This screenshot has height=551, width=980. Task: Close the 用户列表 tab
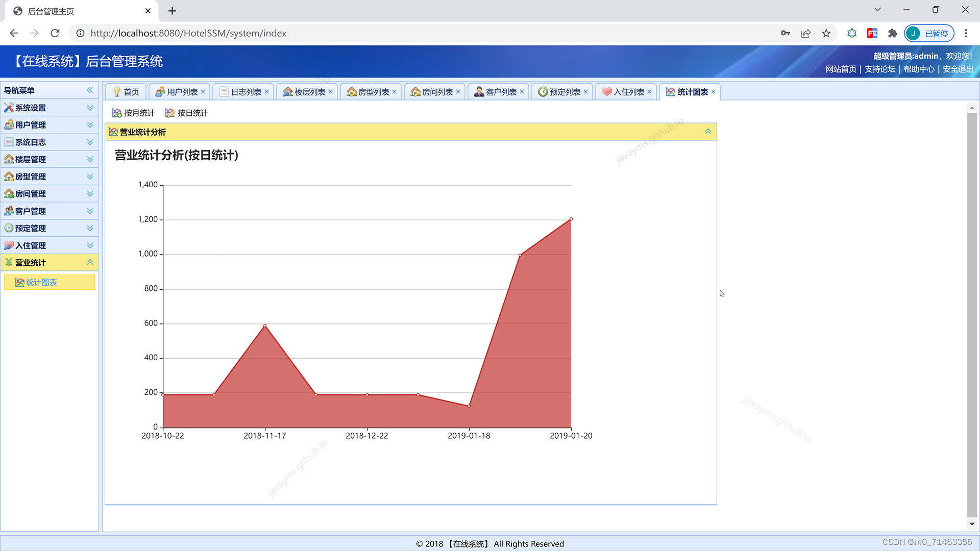[203, 92]
